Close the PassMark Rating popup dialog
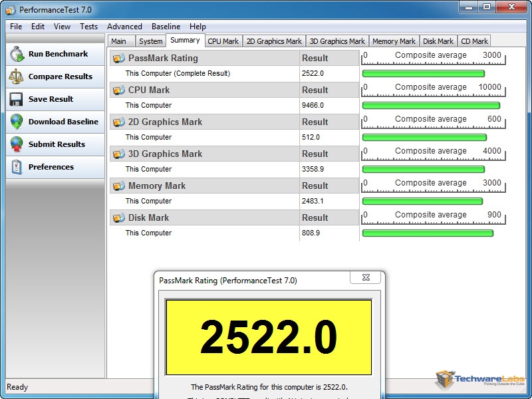Viewport: 532px width, 399px height. (365, 277)
